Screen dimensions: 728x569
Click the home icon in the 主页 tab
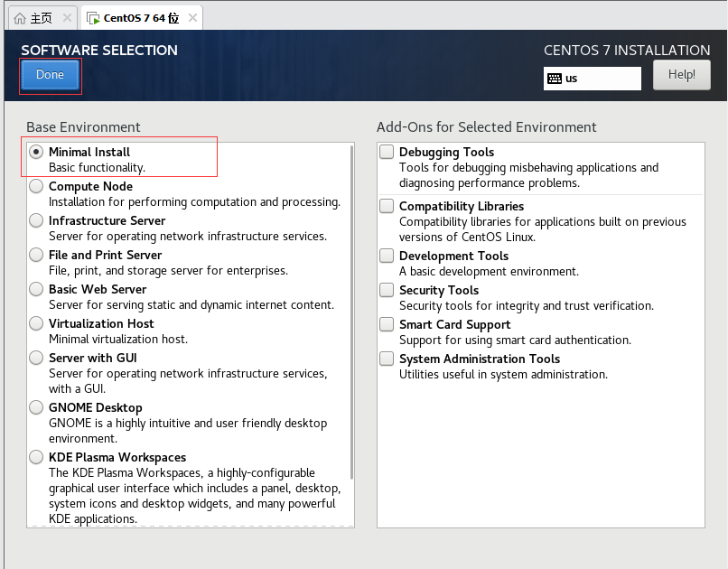click(20, 19)
